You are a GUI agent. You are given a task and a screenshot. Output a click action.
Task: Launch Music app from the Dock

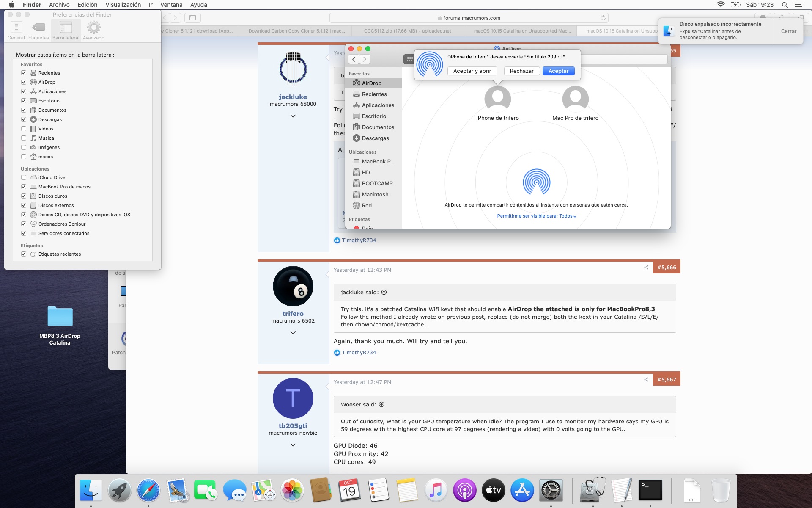pyautogui.click(x=436, y=491)
